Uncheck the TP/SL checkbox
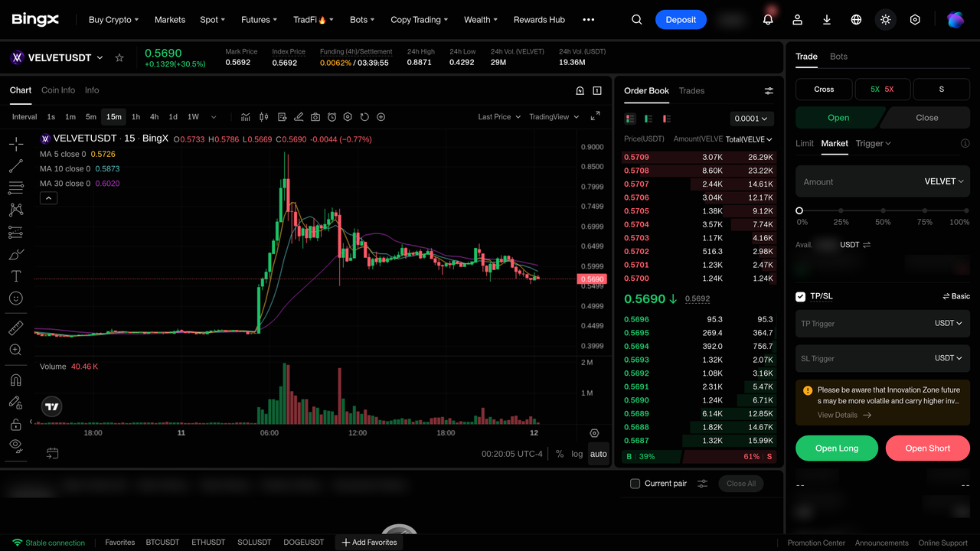The image size is (980, 551). coord(801,296)
